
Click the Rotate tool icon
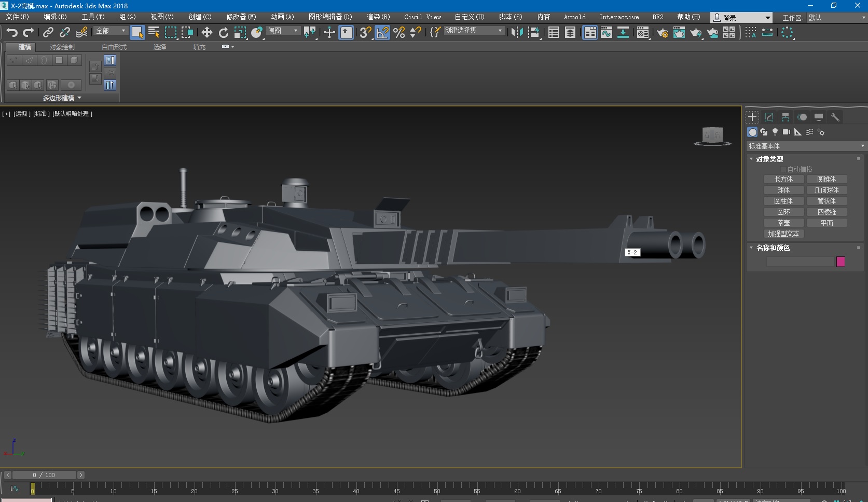pos(223,33)
